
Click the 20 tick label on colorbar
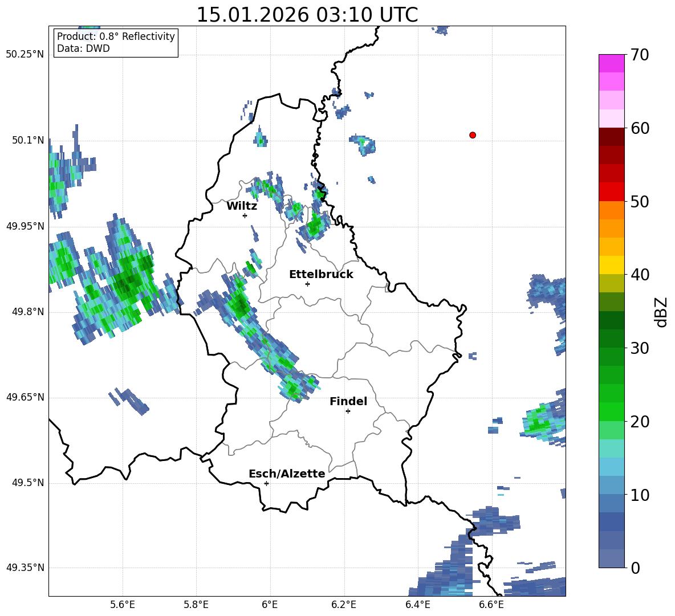click(x=639, y=421)
